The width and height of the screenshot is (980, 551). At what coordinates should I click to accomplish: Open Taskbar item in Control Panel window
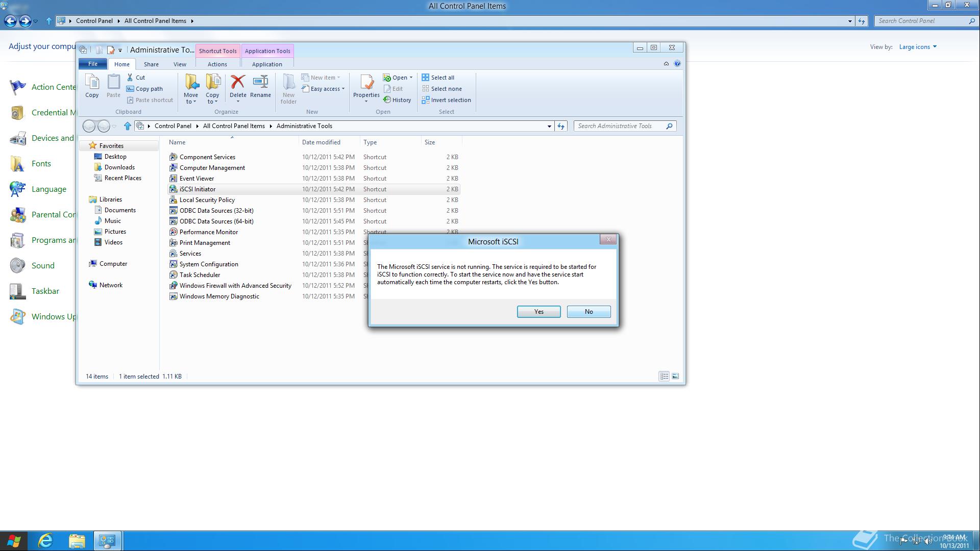(x=45, y=291)
